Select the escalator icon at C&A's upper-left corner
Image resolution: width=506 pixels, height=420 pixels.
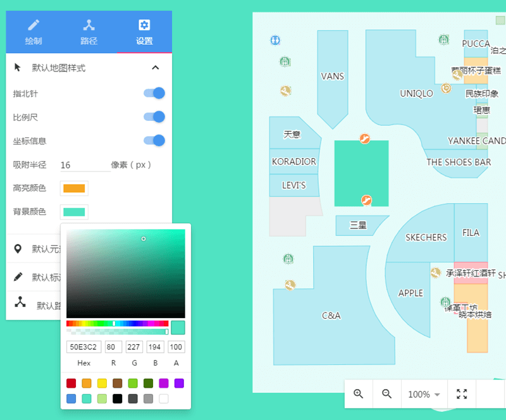click(290, 285)
